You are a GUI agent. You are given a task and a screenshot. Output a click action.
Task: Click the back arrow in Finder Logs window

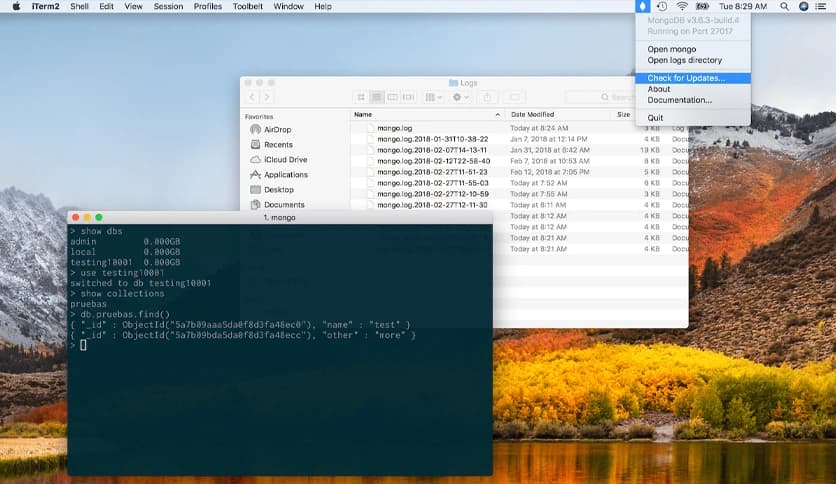point(252,97)
